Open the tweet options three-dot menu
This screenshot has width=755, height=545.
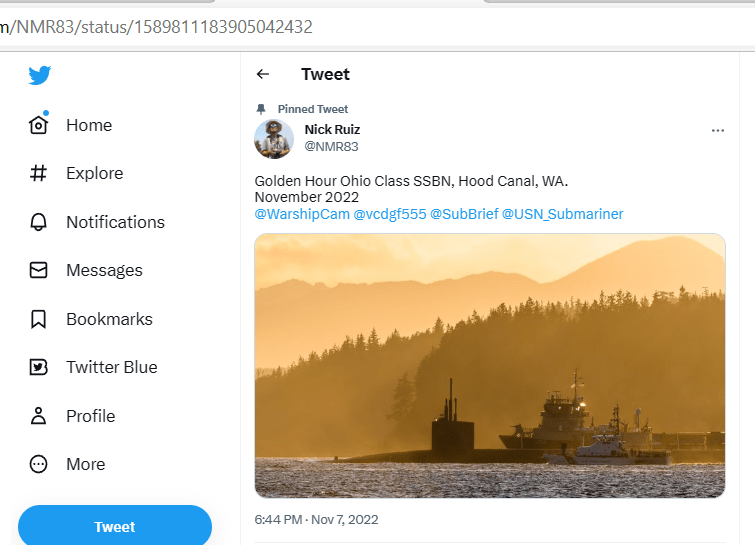[x=717, y=131]
